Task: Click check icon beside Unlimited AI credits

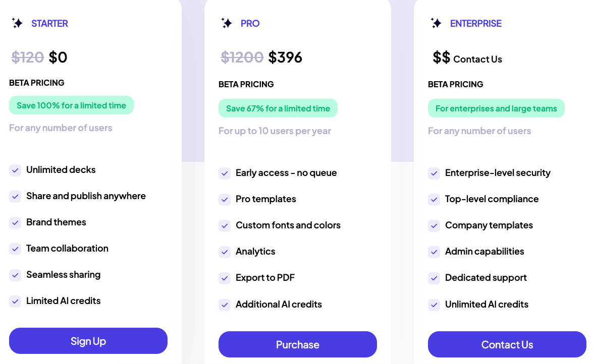Action: (x=434, y=305)
